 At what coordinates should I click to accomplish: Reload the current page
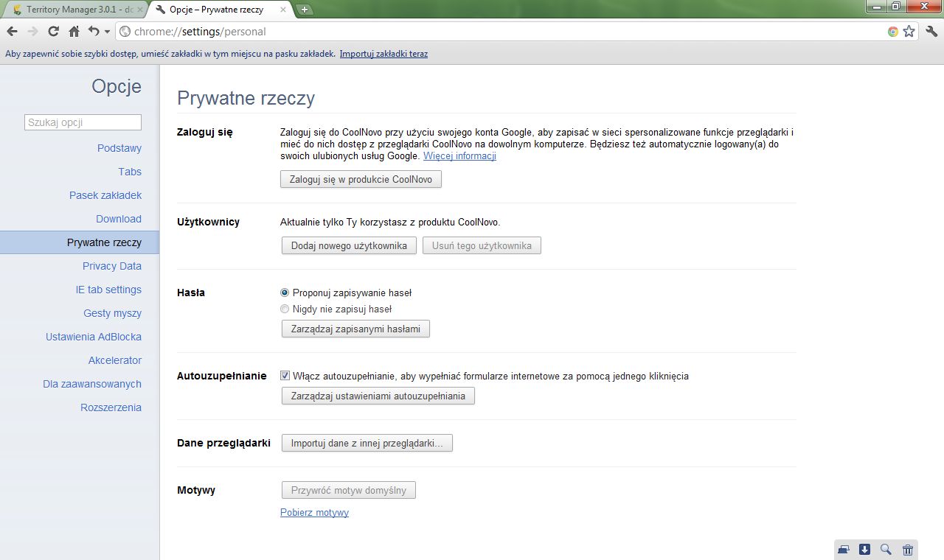53,32
